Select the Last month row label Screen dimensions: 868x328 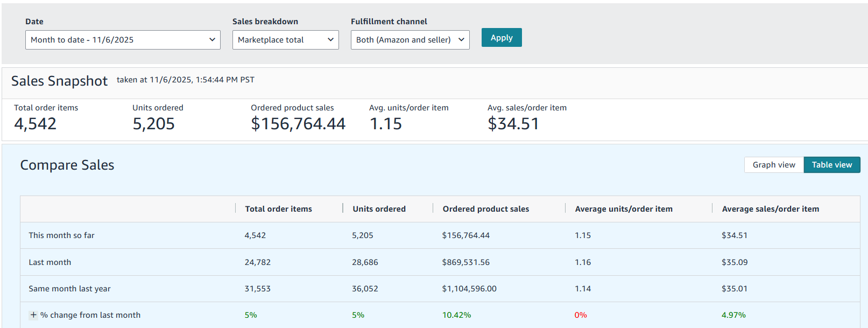click(x=50, y=262)
